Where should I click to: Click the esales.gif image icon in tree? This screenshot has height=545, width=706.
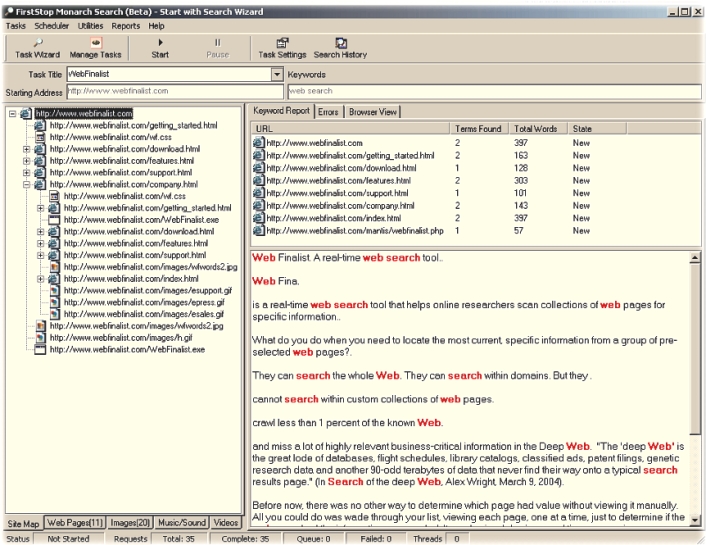click(54, 314)
